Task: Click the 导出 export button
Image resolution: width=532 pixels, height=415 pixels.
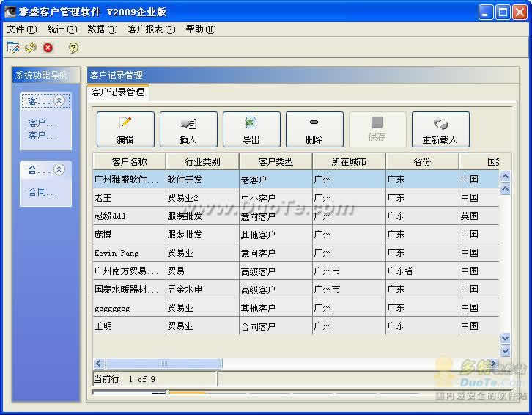Action: coord(251,129)
